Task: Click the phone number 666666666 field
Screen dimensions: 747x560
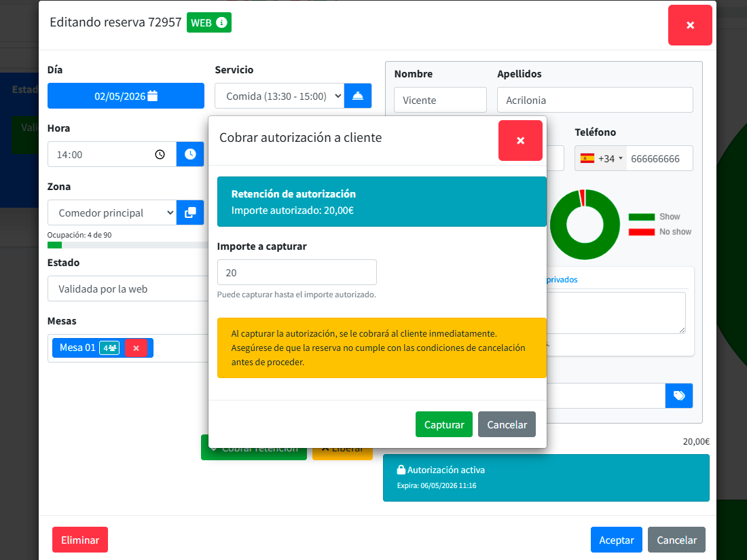Action: click(x=659, y=159)
